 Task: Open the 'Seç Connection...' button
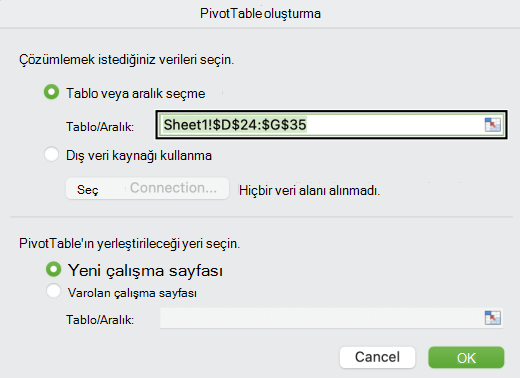click(x=147, y=188)
